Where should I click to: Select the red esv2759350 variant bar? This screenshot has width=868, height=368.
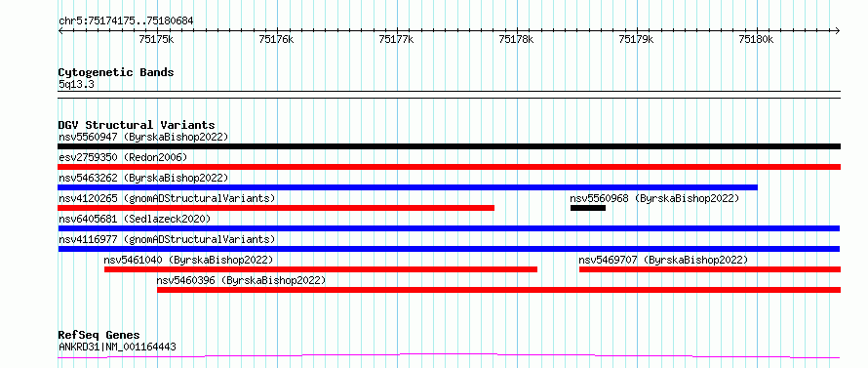[x=449, y=167]
